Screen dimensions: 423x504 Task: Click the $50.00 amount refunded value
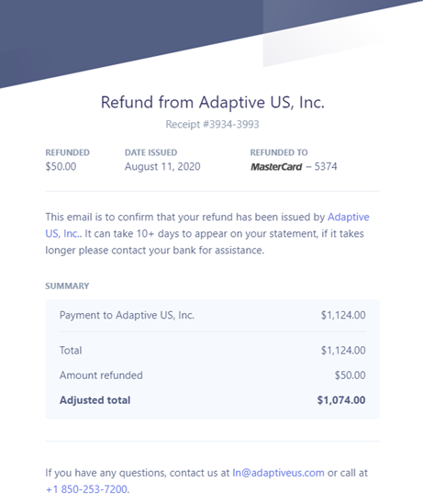[351, 375]
